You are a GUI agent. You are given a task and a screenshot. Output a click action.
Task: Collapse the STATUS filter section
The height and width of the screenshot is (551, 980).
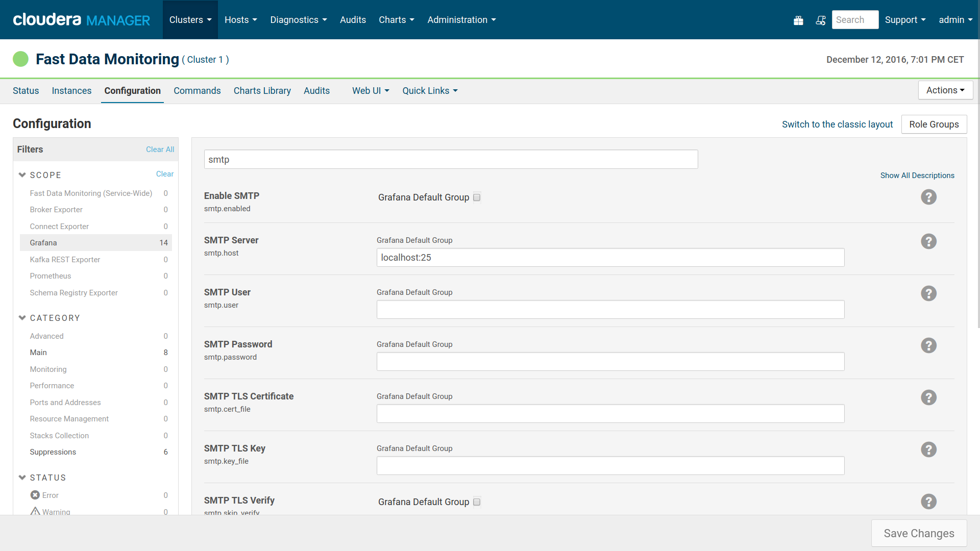22,478
